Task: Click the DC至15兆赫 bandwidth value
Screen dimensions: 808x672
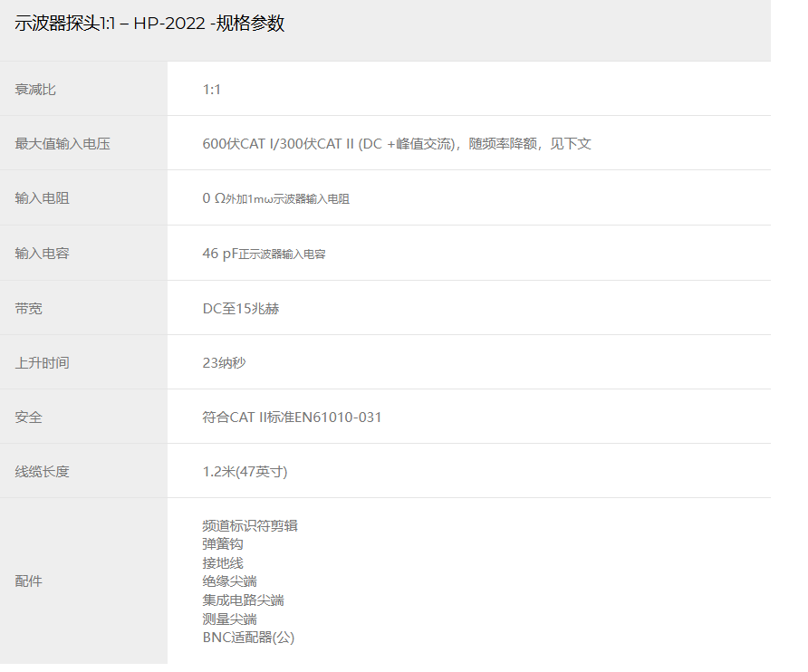Action: click(241, 309)
